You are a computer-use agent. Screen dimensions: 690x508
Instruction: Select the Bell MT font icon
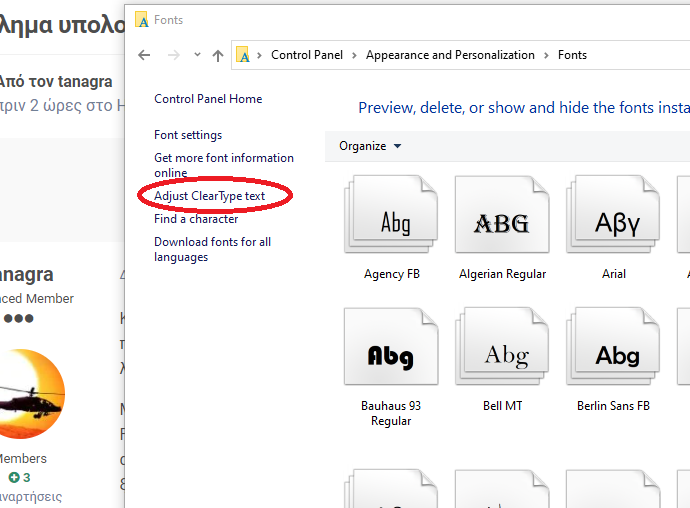point(502,346)
